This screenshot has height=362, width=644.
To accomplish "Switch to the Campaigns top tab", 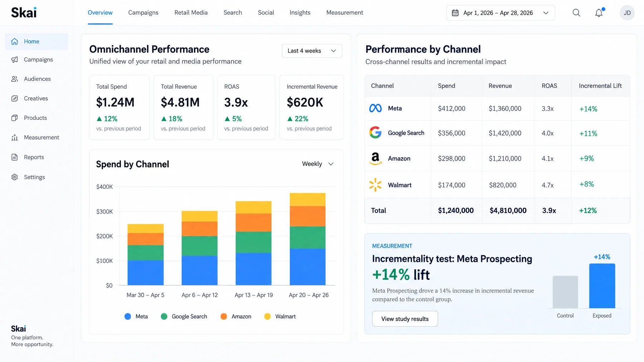I will [x=143, y=13].
